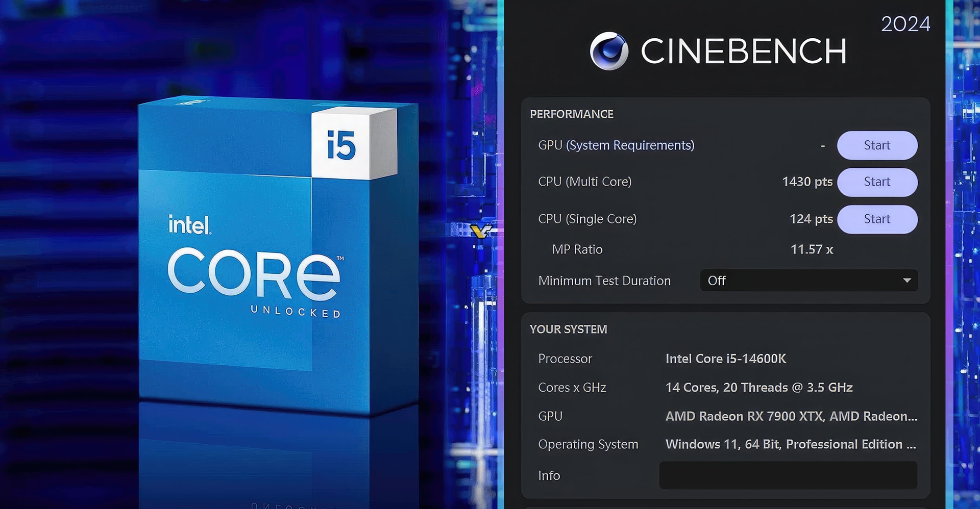Select the 124 pts single core score
The height and width of the screenshot is (509, 980).
pos(811,219)
